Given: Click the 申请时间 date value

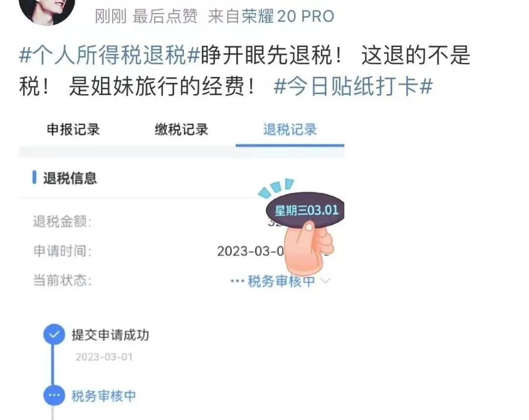Looking at the screenshot, I should [251, 251].
